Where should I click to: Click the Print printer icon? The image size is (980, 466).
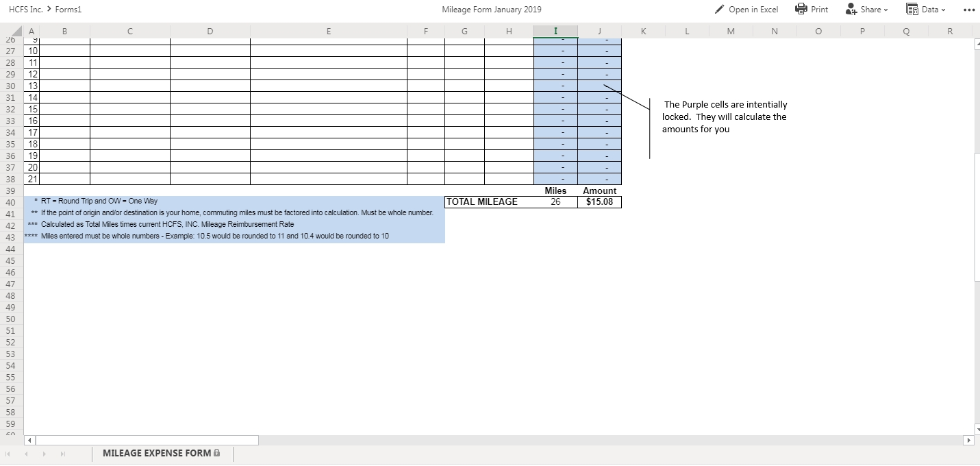click(x=801, y=9)
